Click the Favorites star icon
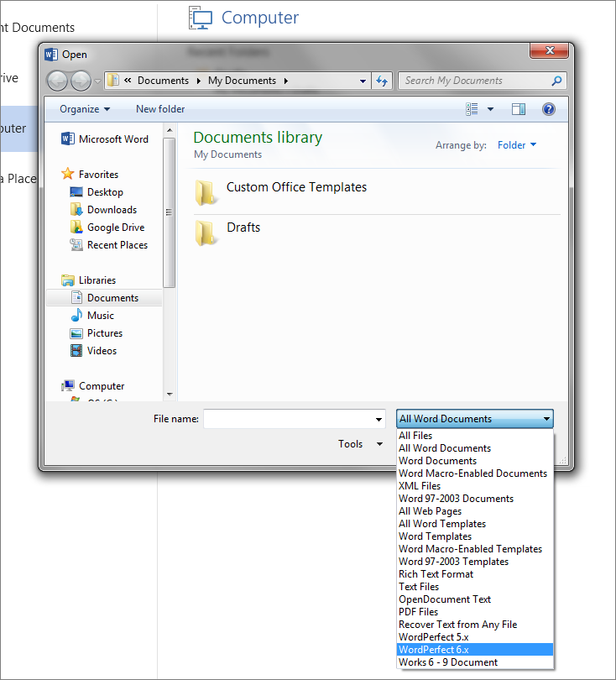Screen dimensions: 616x680 (x=68, y=174)
